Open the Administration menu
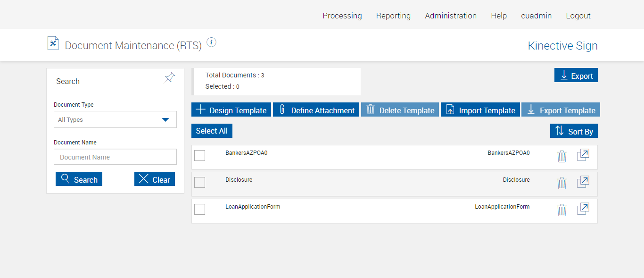Image resolution: width=644 pixels, height=278 pixels. pos(451,16)
